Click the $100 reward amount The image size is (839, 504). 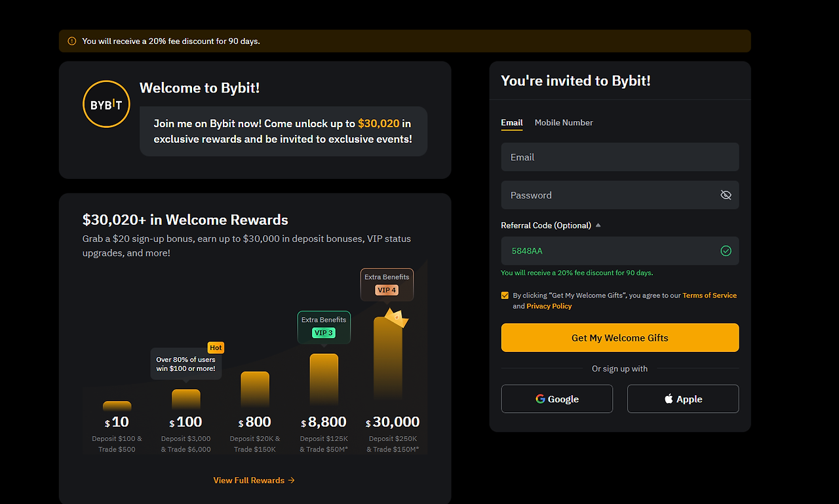coord(186,422)
